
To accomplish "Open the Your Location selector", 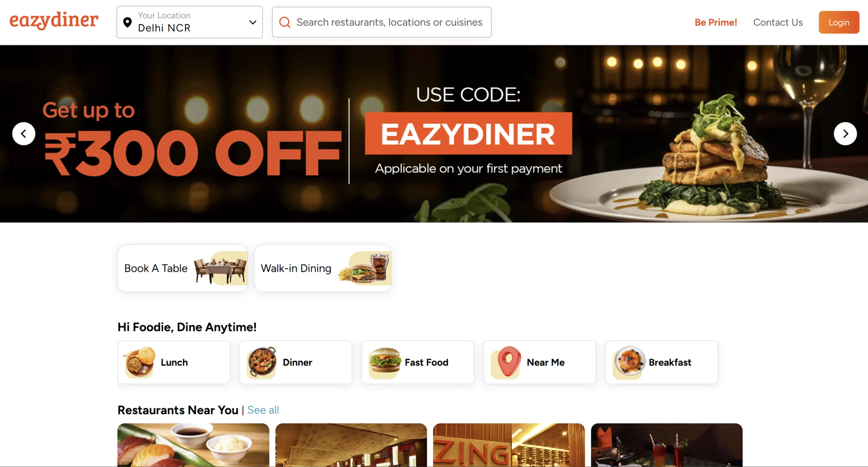I will 190,22.
